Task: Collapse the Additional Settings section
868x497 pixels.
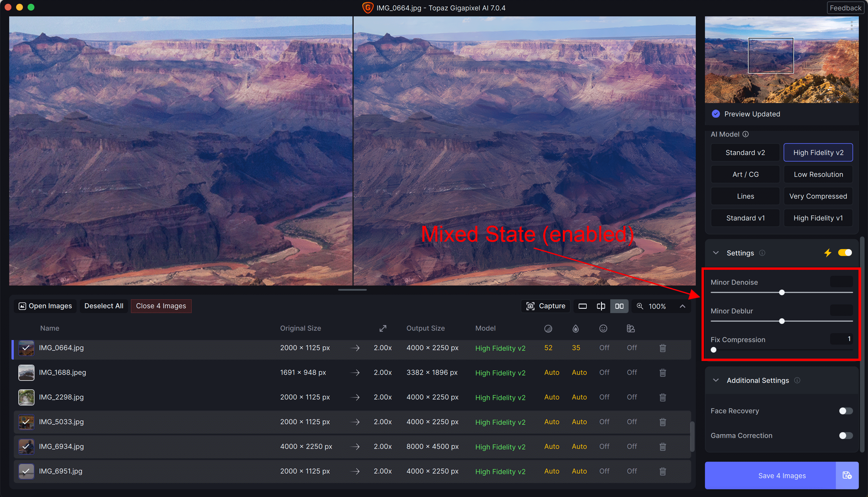Action: point(716,380)
